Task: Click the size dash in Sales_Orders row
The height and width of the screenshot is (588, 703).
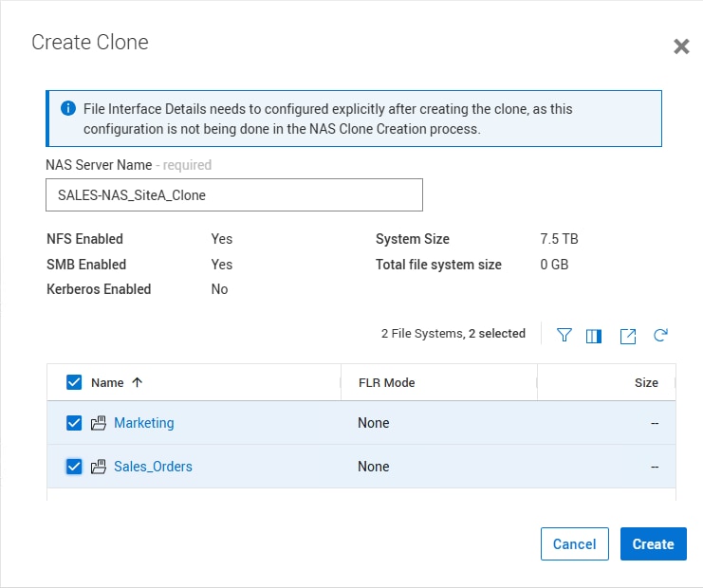Action: pos(655,466)
